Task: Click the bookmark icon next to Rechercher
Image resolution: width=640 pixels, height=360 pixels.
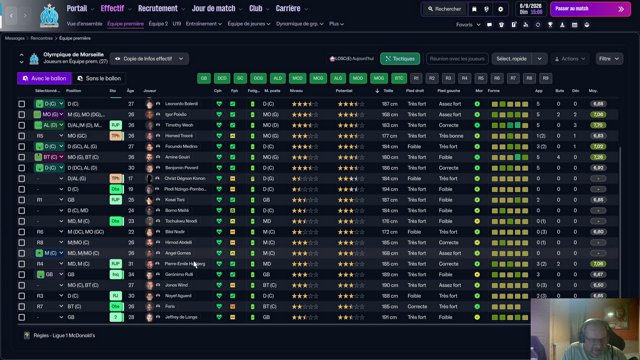Action: coord(474,9)
